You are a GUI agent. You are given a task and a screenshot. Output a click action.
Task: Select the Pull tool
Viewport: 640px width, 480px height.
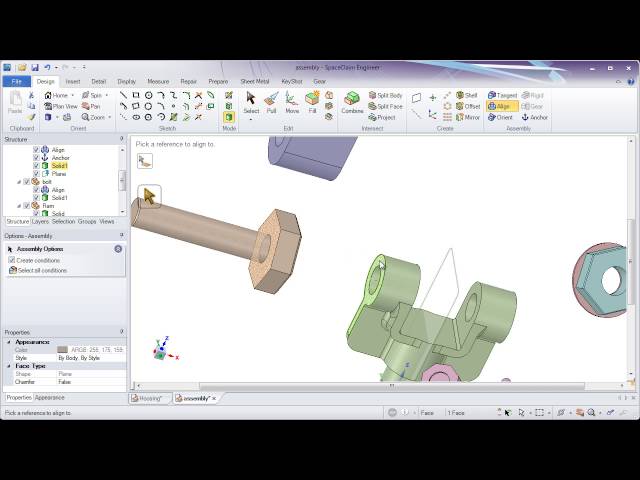click(x=271, y=103)
